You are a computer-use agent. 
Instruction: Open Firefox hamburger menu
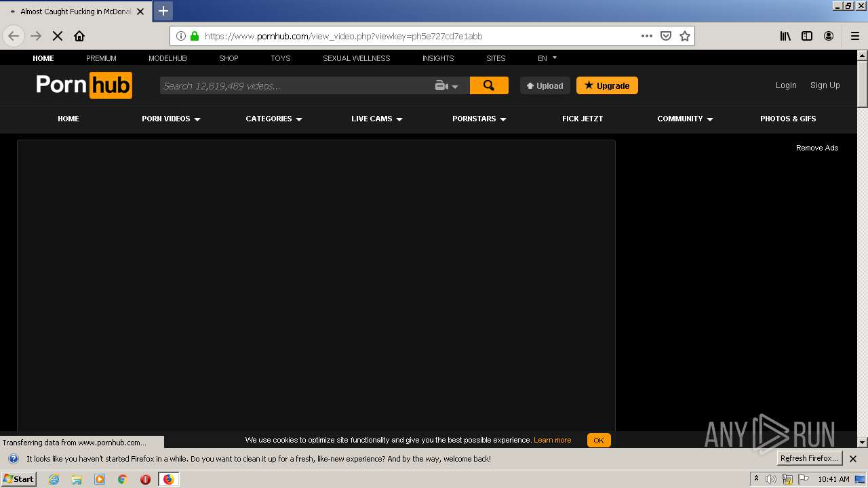[854, 36]
